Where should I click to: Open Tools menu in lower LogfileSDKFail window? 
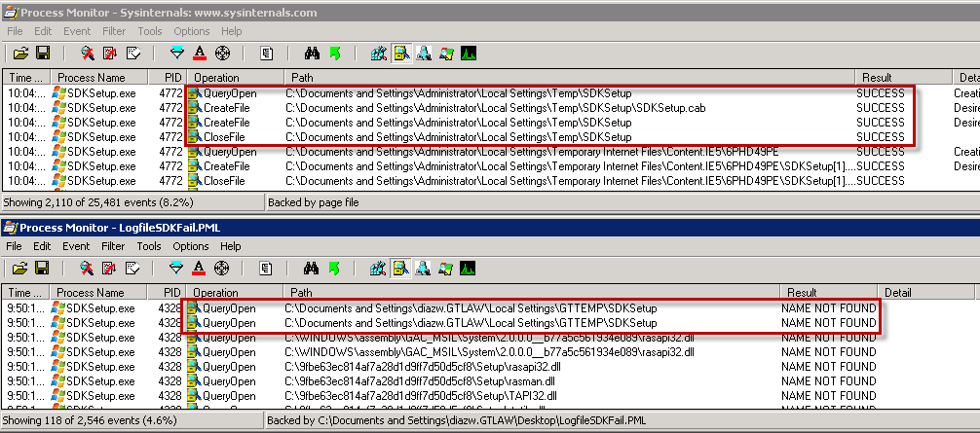(x=150, y=247)
